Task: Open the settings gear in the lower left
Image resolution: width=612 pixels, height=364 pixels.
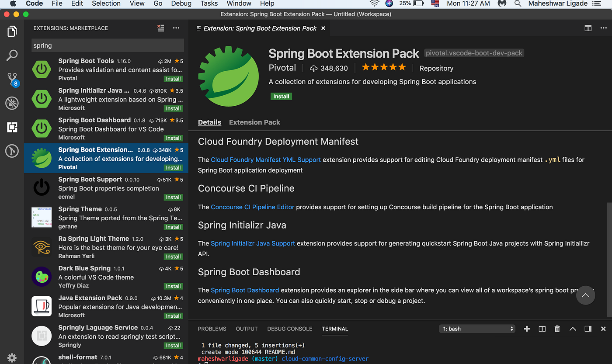Action: tap(12, 357)
